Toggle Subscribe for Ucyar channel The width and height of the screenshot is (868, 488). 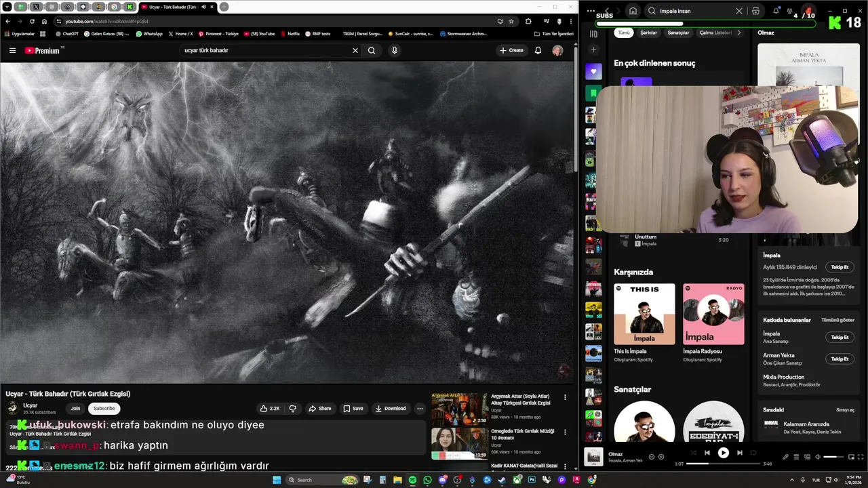[x=104, y=408]
